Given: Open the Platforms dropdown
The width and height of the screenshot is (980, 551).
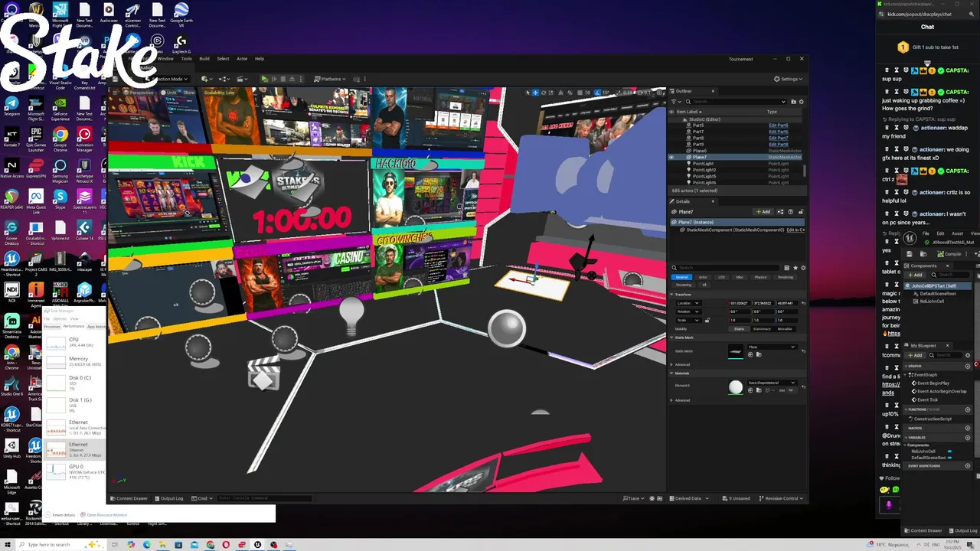Looking at the screenshot, I should click(332, 79).
